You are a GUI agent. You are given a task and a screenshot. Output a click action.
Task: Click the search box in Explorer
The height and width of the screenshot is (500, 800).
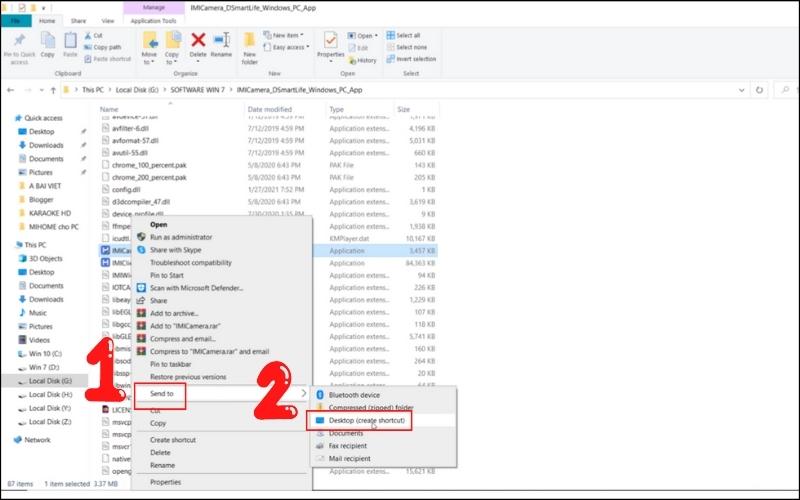(787, 90)
